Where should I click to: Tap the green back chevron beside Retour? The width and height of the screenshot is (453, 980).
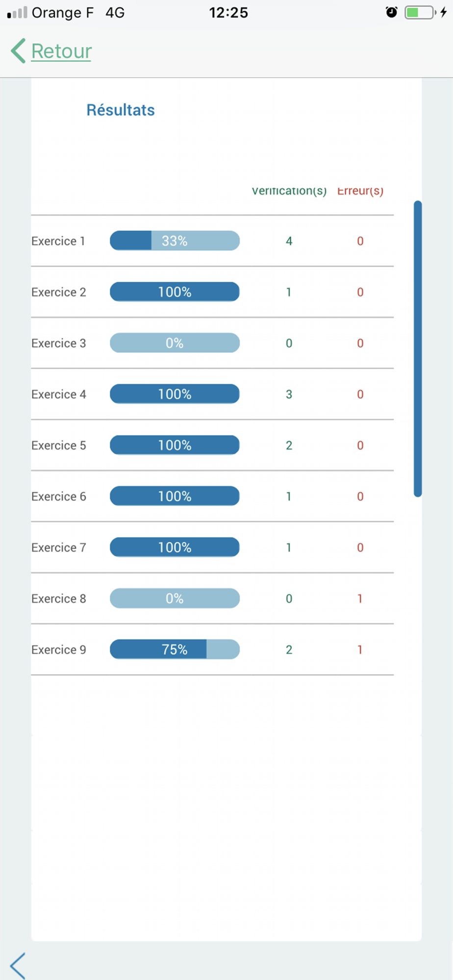18,51
